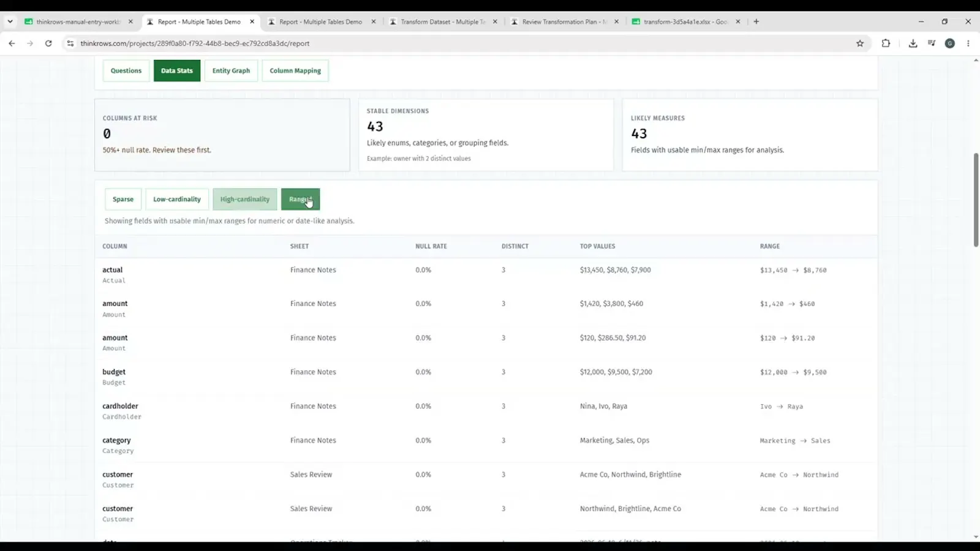This screenshot has width=980, height=551.
Task: Click the SHEET table header
Action: (300, 246)
